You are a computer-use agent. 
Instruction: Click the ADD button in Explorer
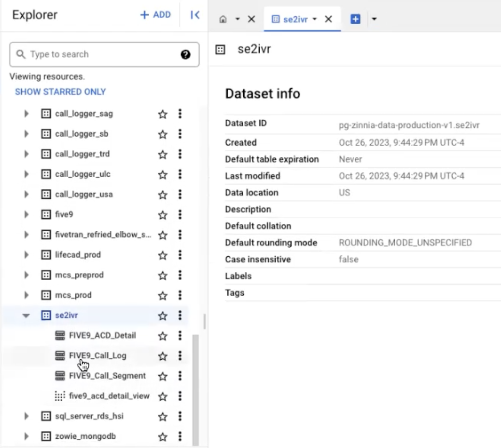pyautogui.click(x=155, y=15)
